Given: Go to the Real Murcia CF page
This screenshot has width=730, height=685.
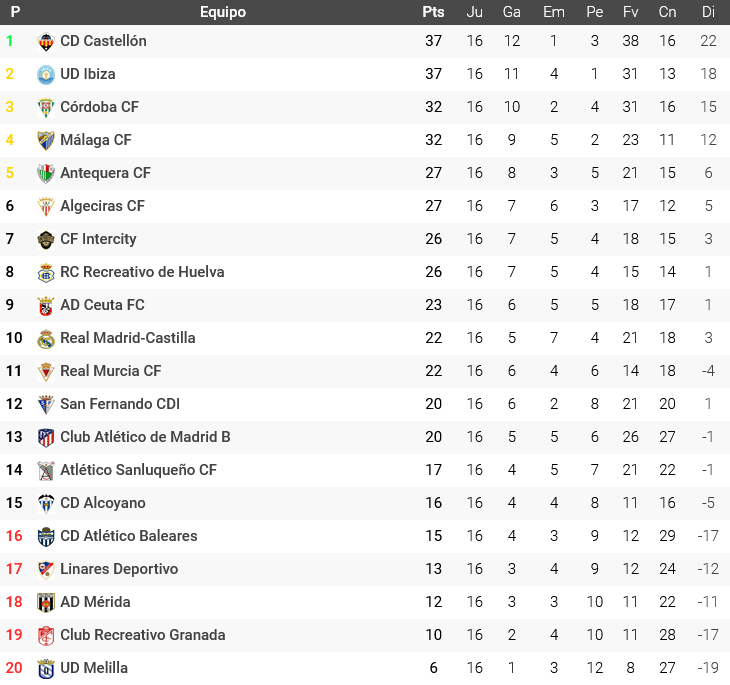Looking at the screenshot, I should (x=110, y=371).
